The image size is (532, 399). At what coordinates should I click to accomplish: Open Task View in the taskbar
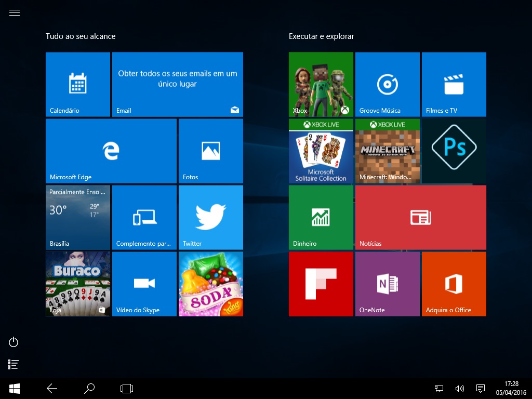127,388
